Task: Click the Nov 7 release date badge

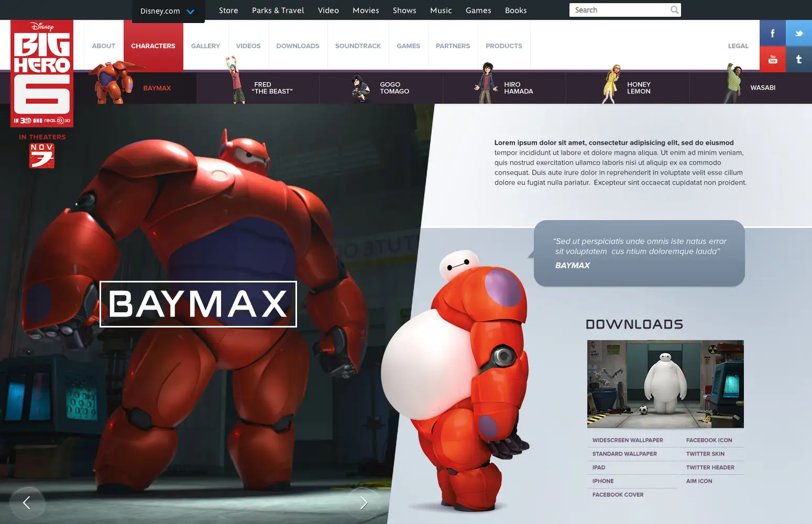Action: [42, 156]
